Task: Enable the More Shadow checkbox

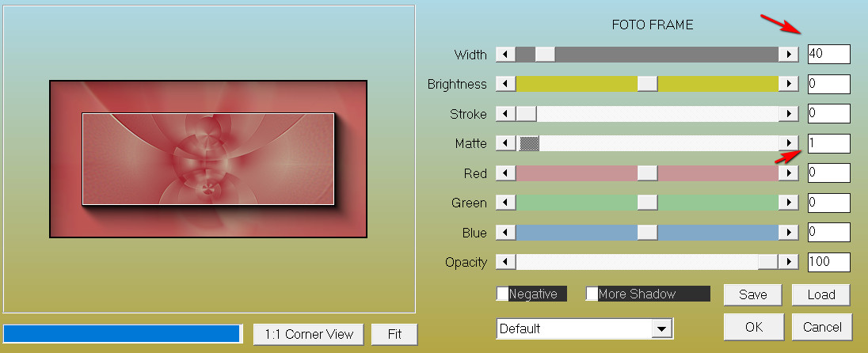Action: pos(592,294)
